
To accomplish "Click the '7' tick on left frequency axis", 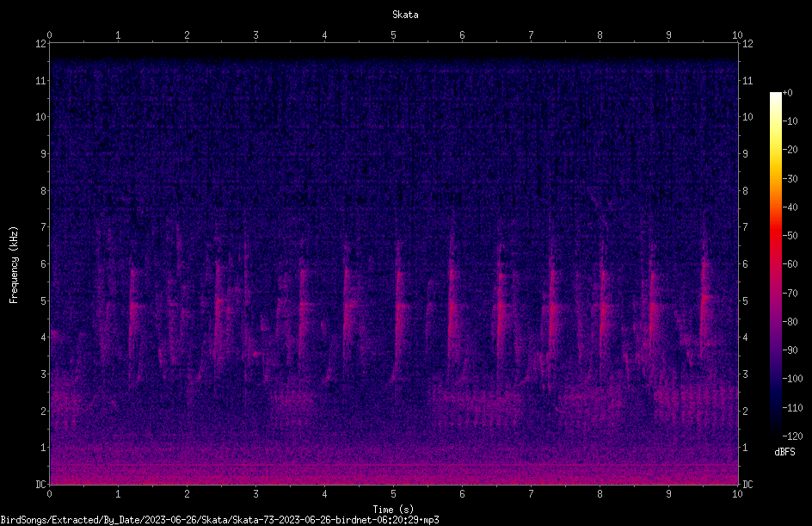I will 43,227.
